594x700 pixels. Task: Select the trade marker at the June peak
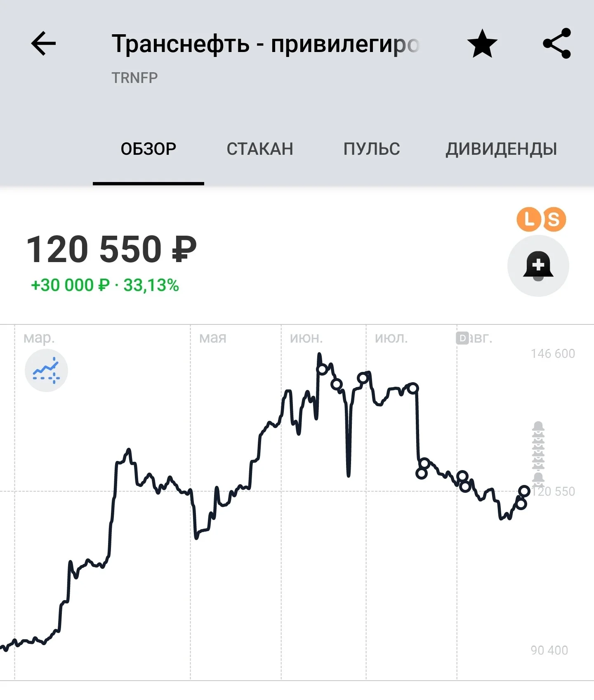click(322, 369)
